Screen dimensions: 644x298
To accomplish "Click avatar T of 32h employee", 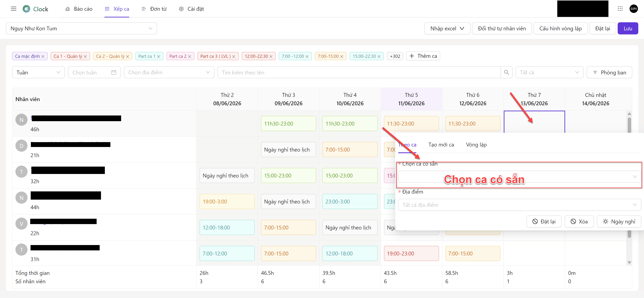I will (21, 172).
